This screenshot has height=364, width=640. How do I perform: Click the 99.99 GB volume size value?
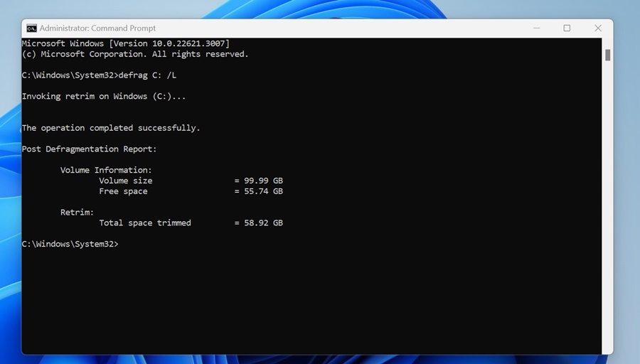[x=263, y=181]
